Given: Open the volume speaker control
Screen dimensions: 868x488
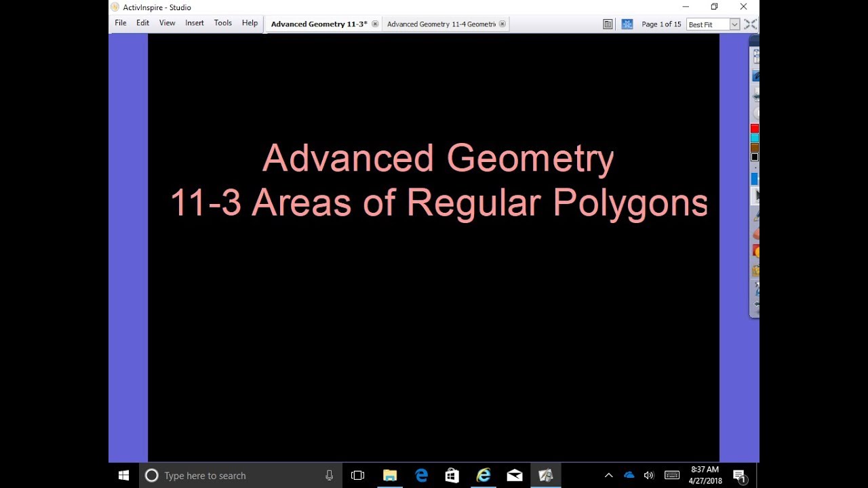Looking at the screenshot, I should pos(649,476).
